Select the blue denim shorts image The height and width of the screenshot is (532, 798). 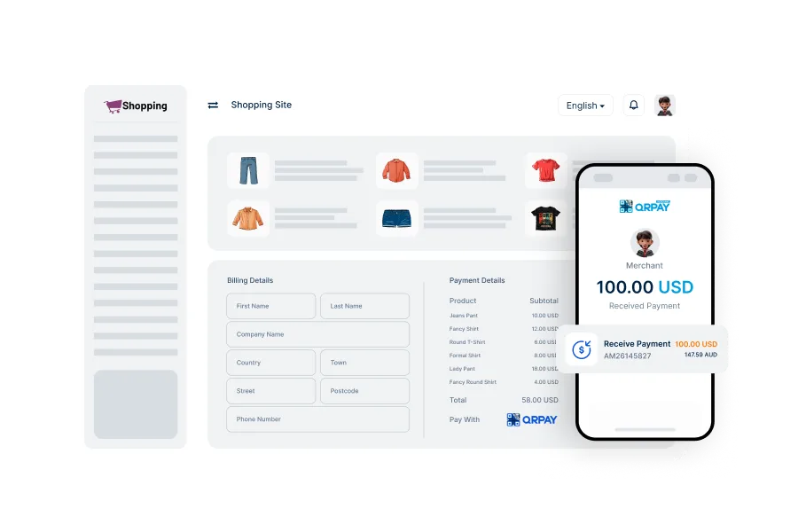pyautogui.click(x=396, y=218)
